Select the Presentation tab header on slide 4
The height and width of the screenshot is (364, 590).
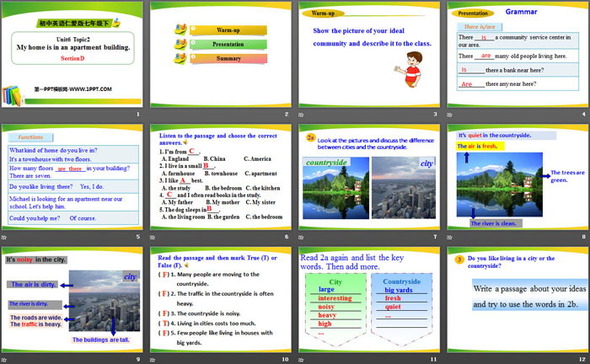click(472, 13)
